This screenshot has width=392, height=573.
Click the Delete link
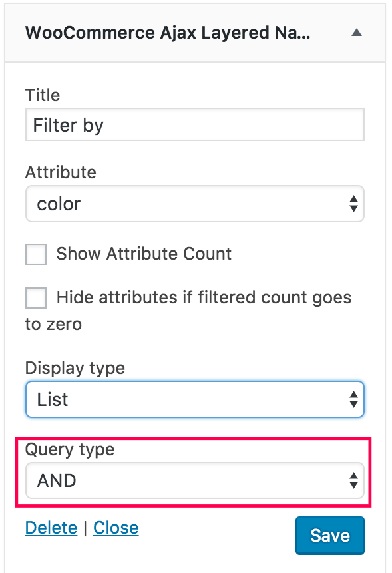51,528
